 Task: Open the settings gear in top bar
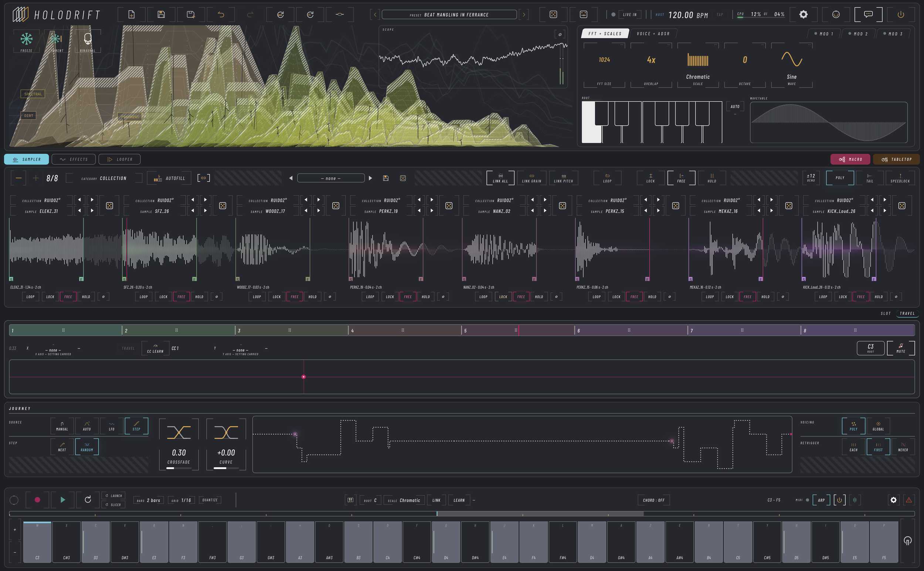coord(804,14)
